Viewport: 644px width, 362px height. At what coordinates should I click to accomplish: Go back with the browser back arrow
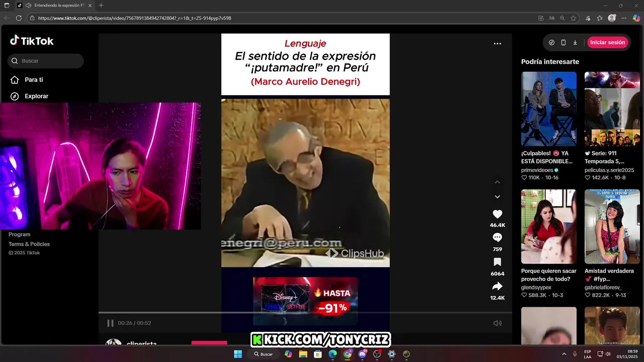click(7, 18)
